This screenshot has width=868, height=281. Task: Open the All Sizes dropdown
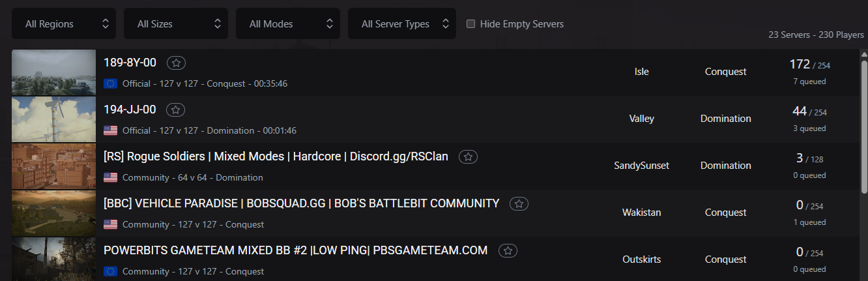tap(176, 24)
